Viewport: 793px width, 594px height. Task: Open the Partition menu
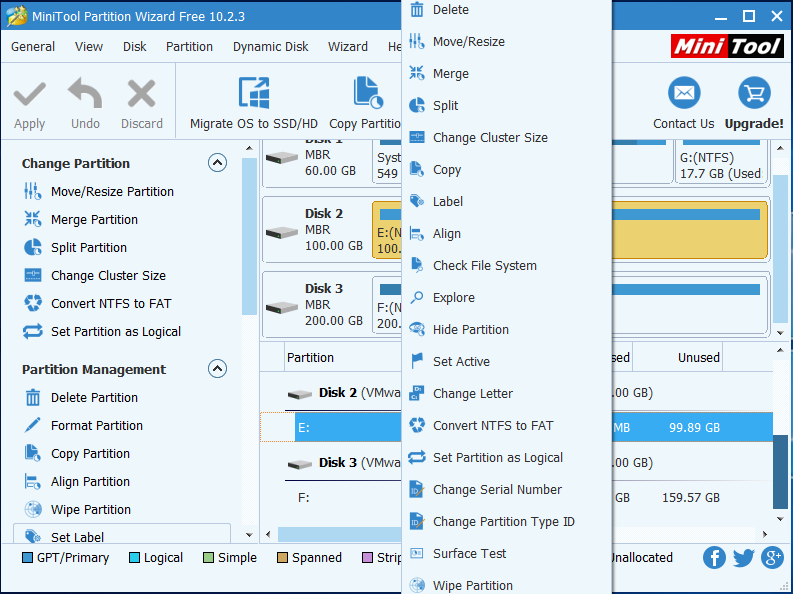pyautogui.click(x=189, y=47)
